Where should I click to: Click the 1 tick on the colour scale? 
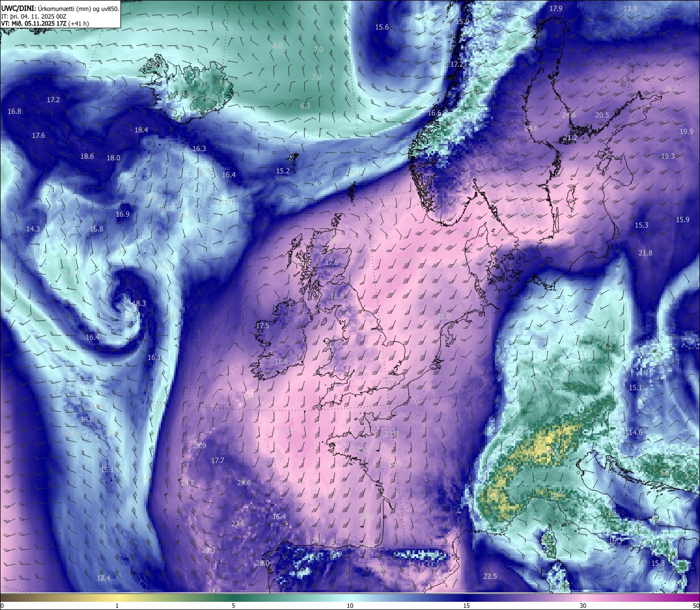(x=117, y=605)
